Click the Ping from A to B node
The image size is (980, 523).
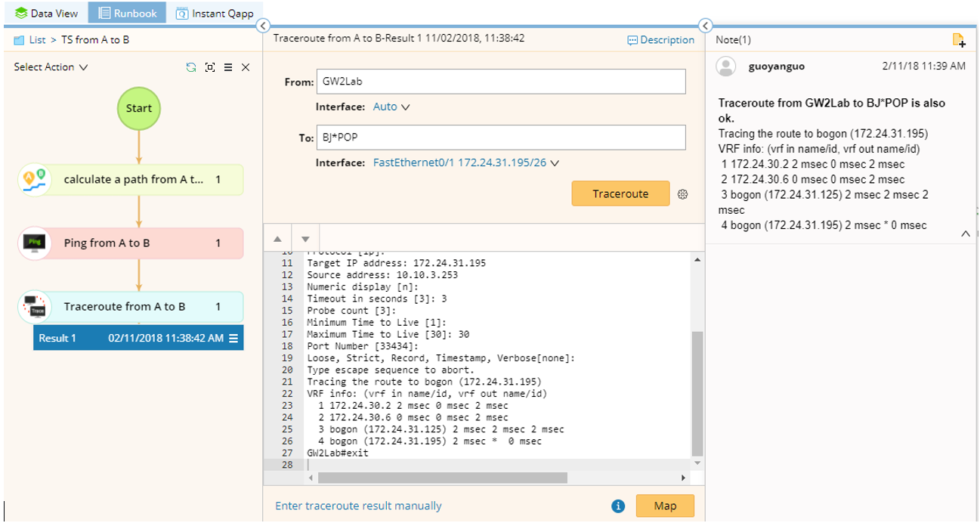[x=131, y=243]
